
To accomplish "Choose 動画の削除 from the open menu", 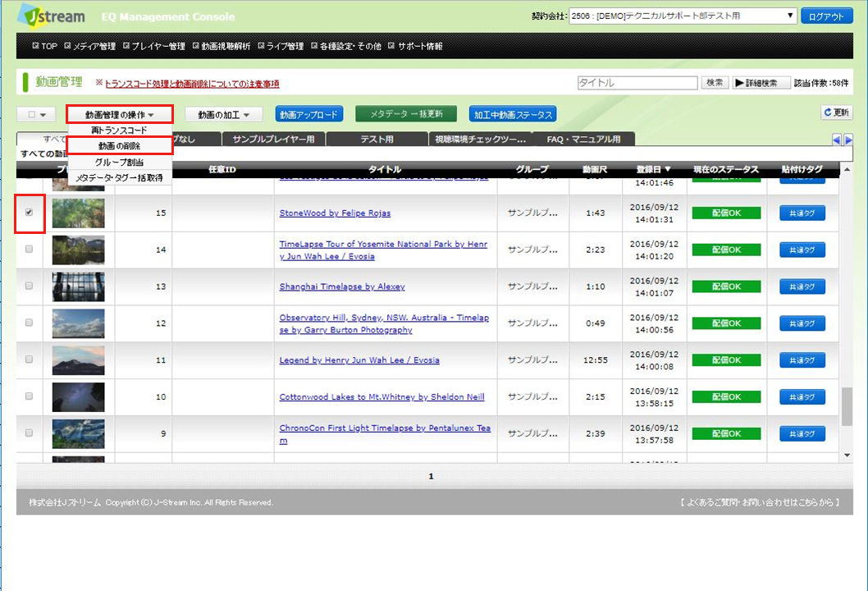I will tap(119, 146).
